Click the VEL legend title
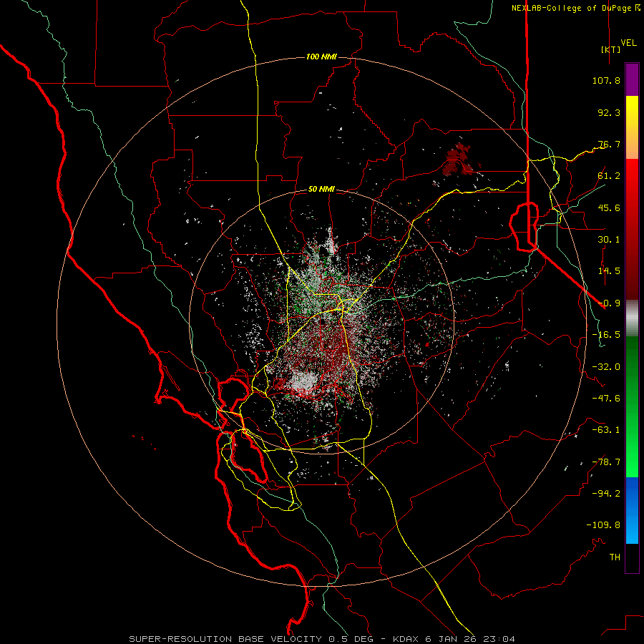The width and height of the screenshot is (644, 644). tap(628, 43)
